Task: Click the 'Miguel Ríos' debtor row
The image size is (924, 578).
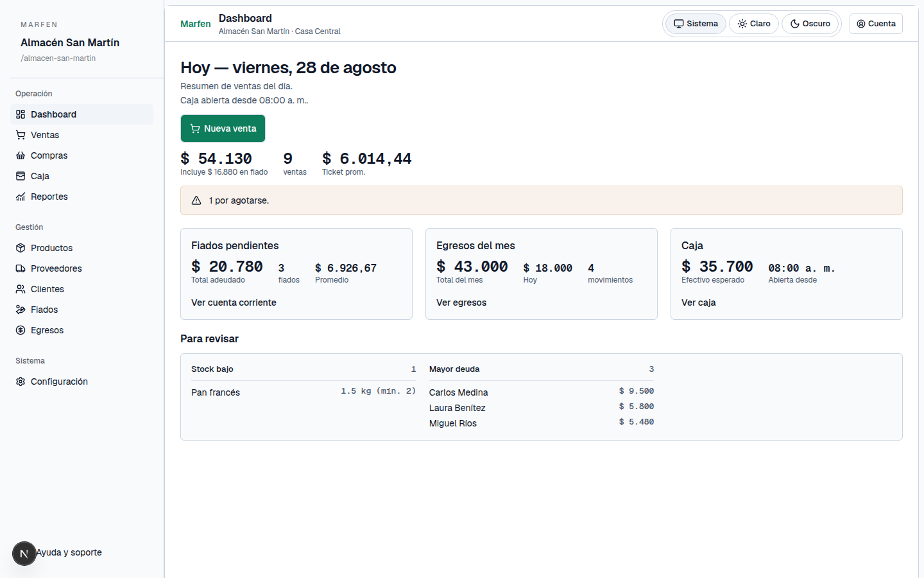Action: tap(542, 423)
